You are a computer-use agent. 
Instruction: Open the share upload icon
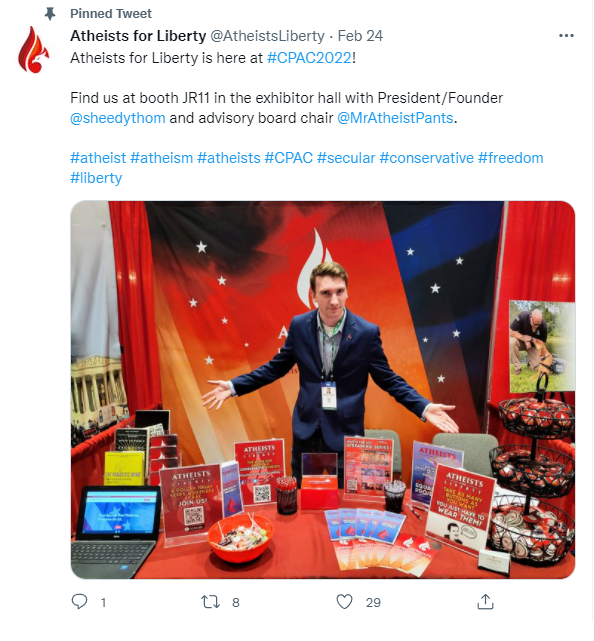pos(485,602)
